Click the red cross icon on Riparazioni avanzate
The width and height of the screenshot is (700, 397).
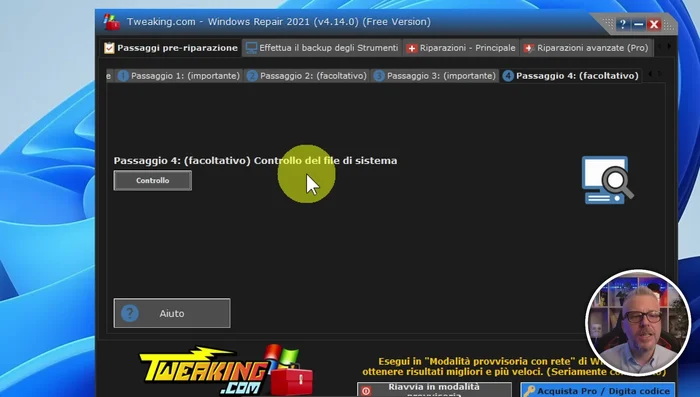[x=529, y=48]
